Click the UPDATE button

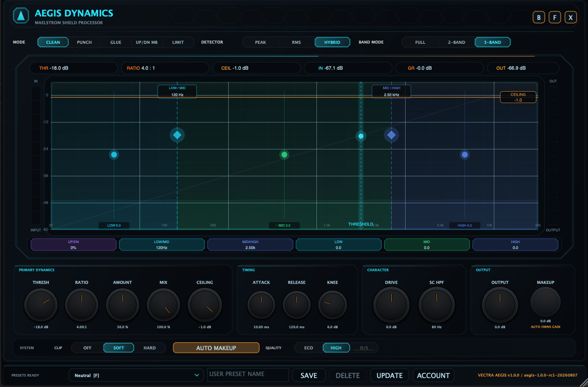point(390,376)
